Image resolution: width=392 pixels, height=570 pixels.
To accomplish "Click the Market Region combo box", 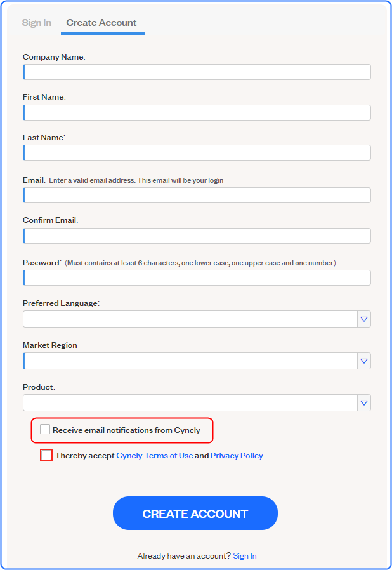I will coord(190,361).
